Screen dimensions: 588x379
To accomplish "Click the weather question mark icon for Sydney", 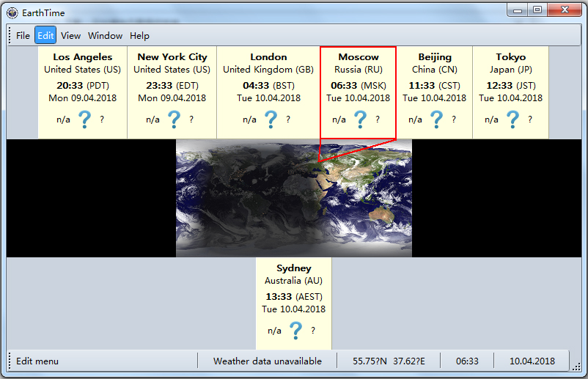I will click(296, 331).
